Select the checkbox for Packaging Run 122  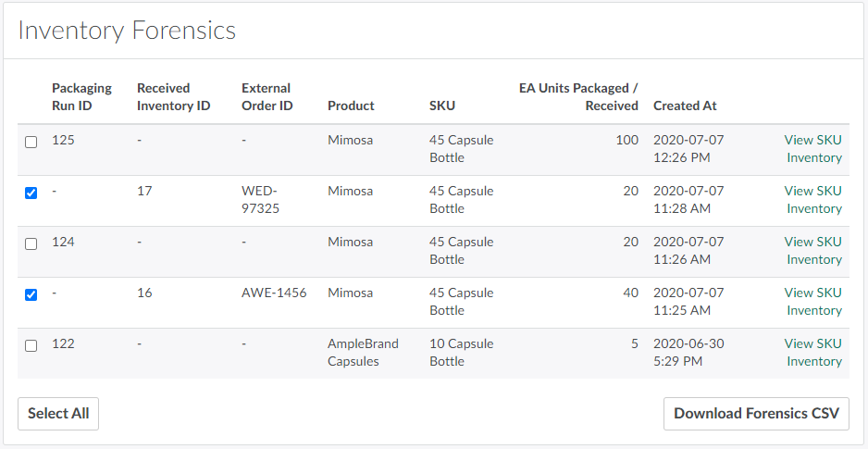31,346
